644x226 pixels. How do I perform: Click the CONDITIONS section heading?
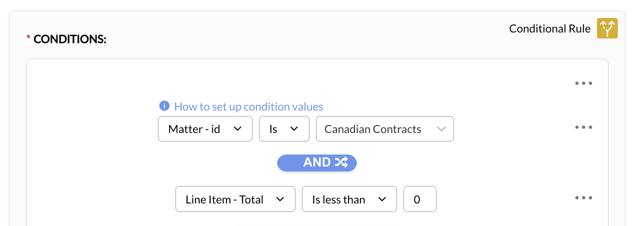tap(69, 39)
